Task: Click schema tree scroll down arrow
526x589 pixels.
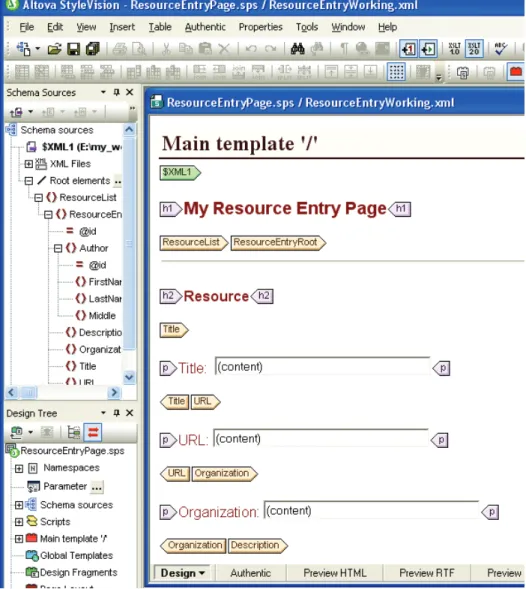Action: (x=129, y=377)
